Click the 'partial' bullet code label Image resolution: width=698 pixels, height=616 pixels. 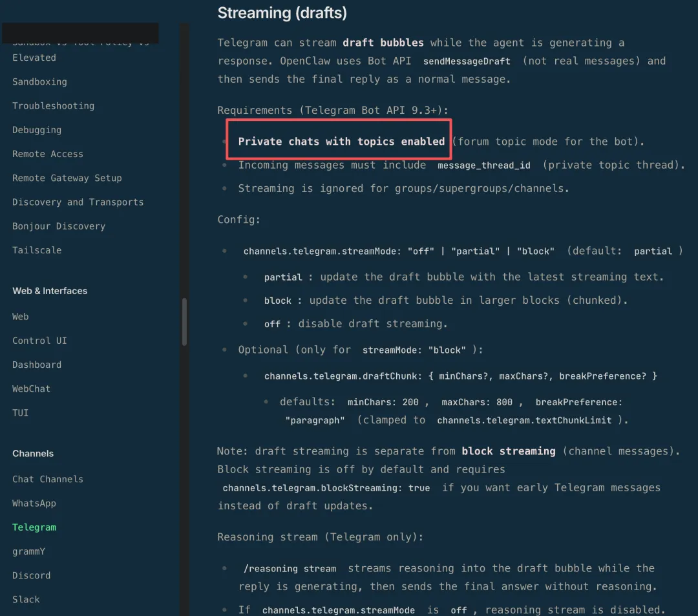tap(283, 277)
